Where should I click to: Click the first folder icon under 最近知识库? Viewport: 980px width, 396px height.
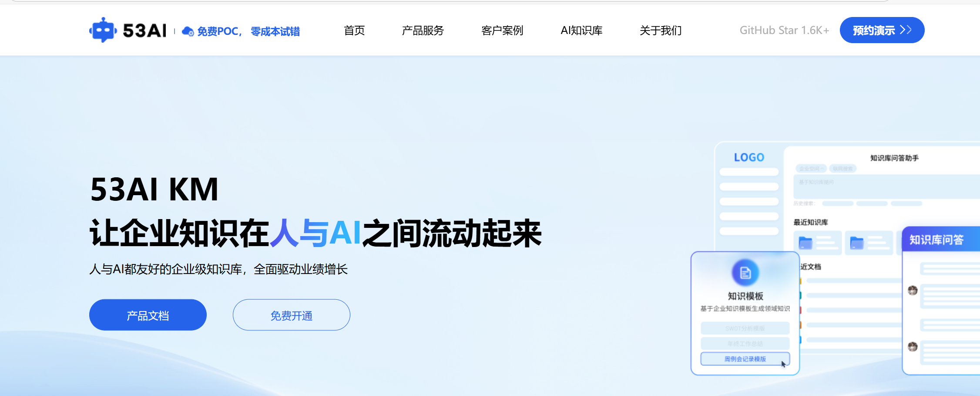[805, 243]
